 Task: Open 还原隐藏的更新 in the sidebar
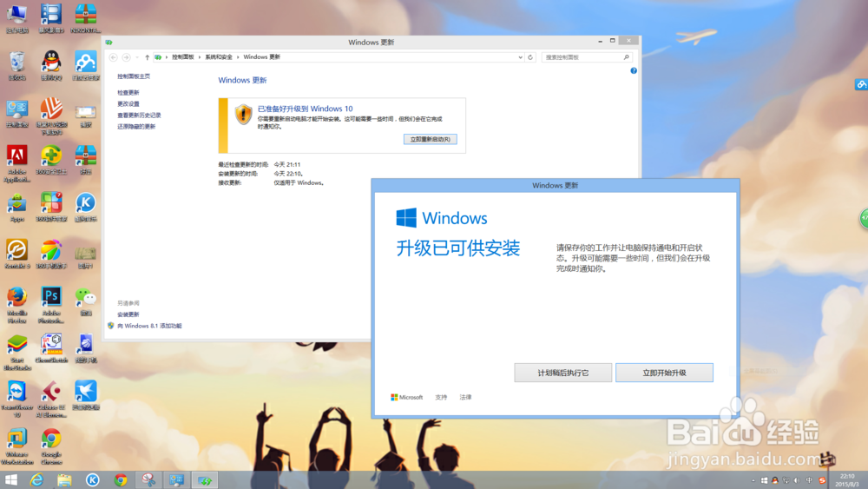click(136, 126)
